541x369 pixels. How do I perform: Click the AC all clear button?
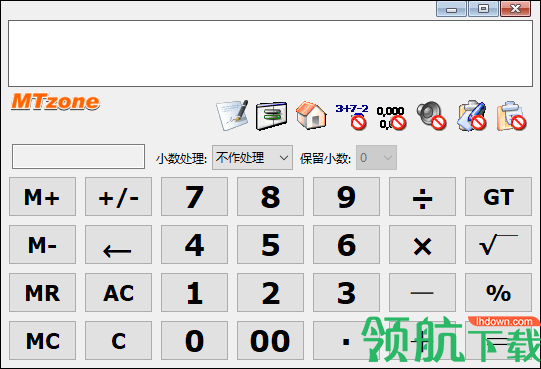click(118, 293)
